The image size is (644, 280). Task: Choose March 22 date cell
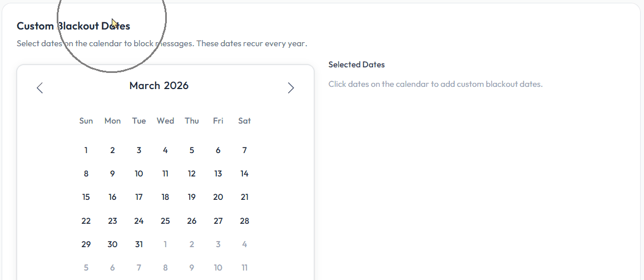[86, 221]
